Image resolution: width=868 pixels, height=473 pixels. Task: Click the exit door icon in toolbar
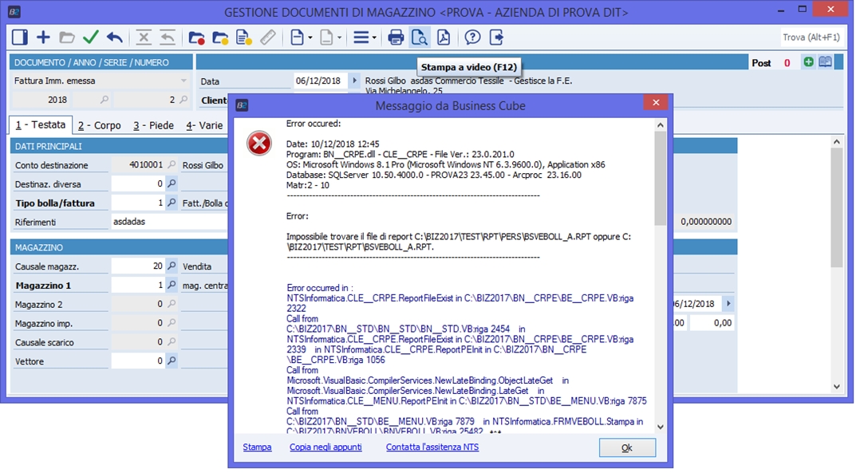click(x=496, y=37)
